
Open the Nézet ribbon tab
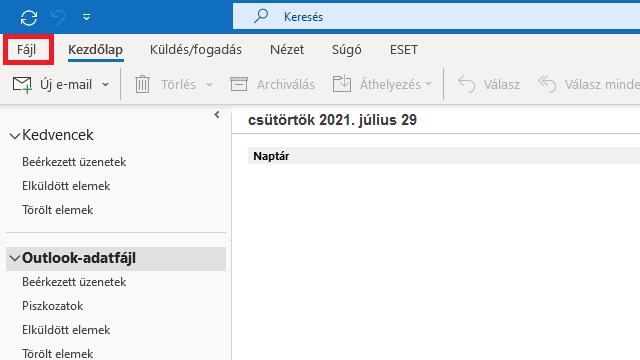(287, 50)
